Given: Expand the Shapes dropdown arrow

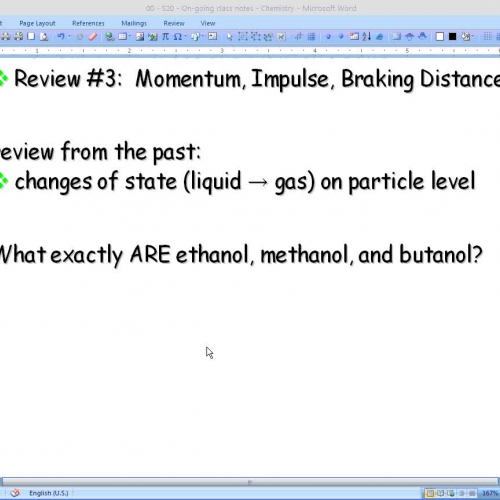Looking at the screenshot, I should coord(202,36).
